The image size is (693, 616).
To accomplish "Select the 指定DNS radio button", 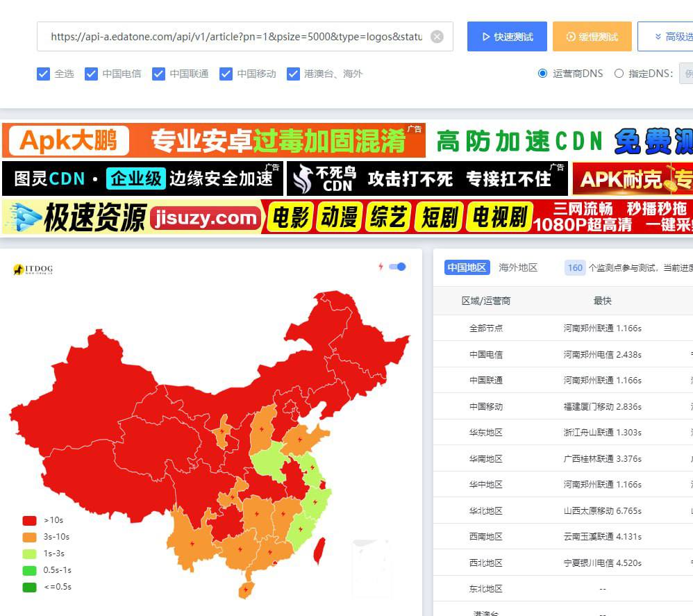I will point(619,74).
